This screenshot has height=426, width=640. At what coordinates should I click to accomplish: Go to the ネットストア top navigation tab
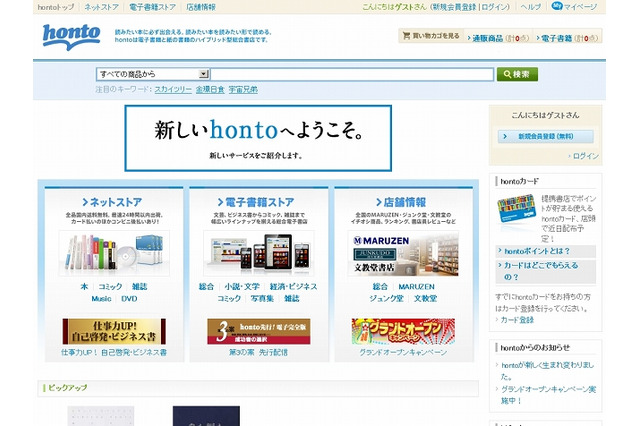(x=101, y=7)
